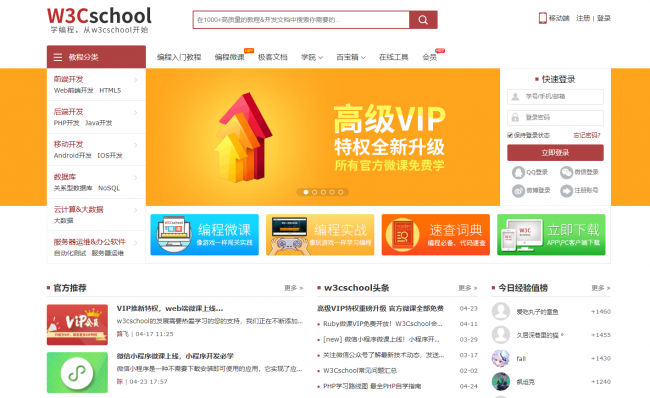
Task: Click the 注册账号 arrow icon
Action: [x=566, y=190]
